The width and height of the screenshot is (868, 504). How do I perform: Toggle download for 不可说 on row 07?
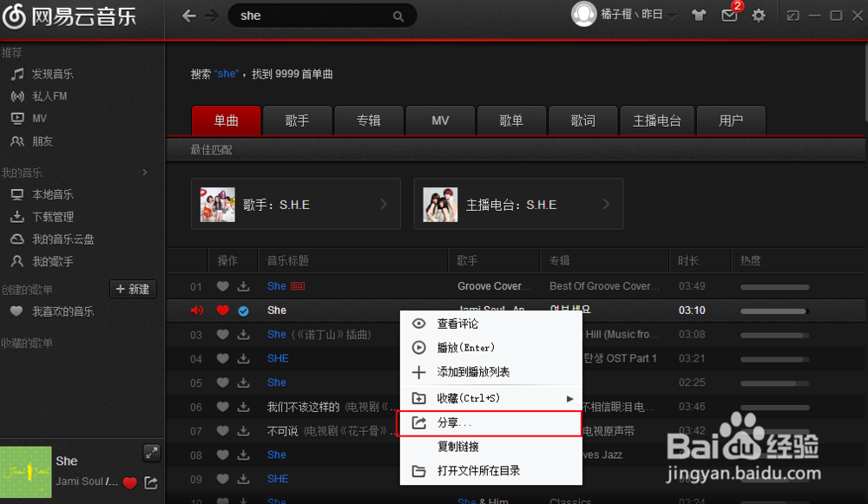[242, 430]
